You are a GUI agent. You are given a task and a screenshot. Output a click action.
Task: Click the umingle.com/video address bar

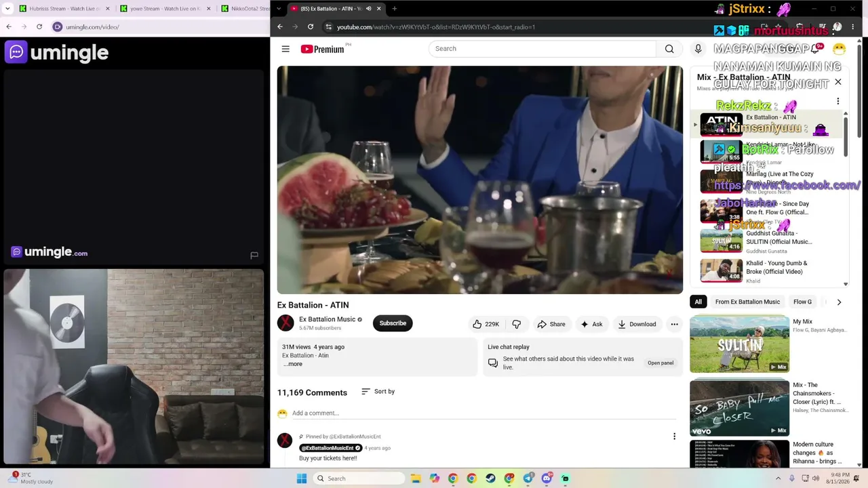159,27
